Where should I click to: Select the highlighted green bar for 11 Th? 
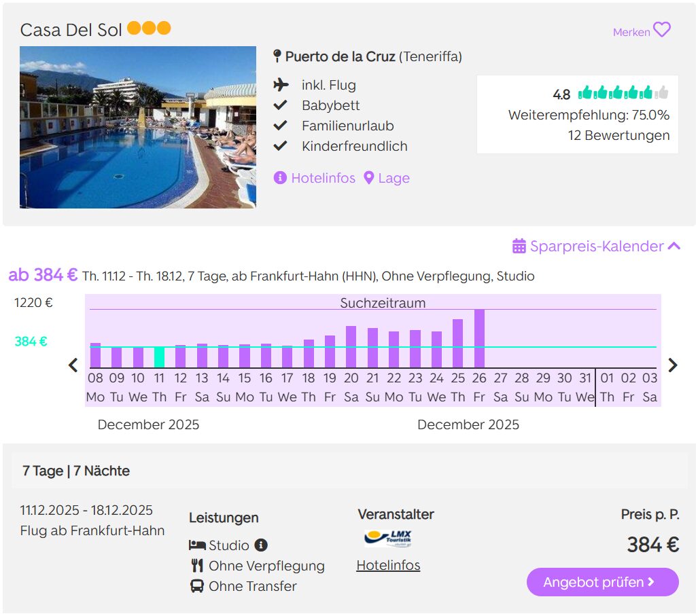pyautogui.click(x=159, y=357)
